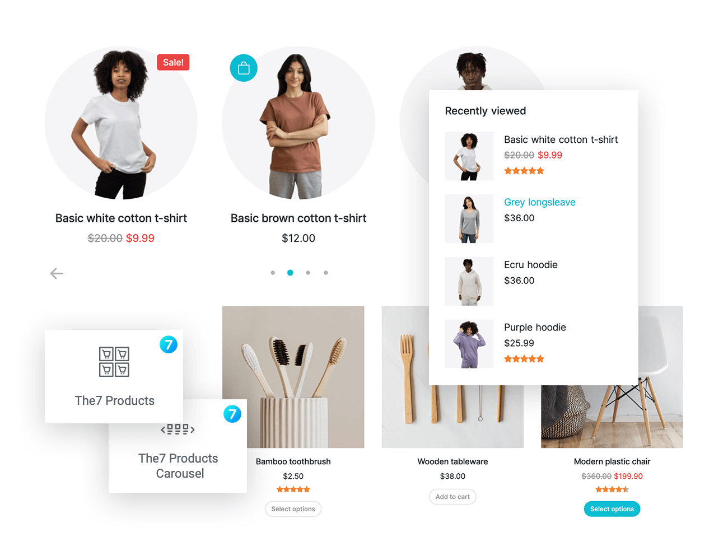
Task: Click the Purple hoodie thumbnail
Action: coord(469,344)
